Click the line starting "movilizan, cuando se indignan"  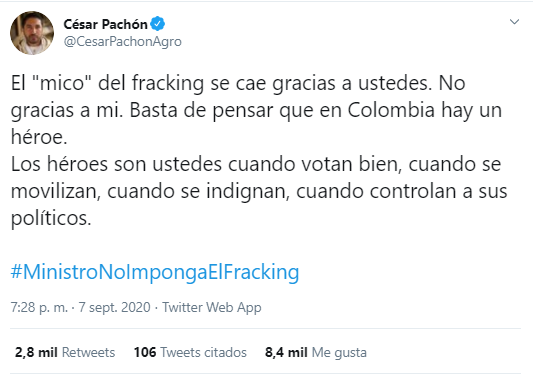(x=259, y=192)
